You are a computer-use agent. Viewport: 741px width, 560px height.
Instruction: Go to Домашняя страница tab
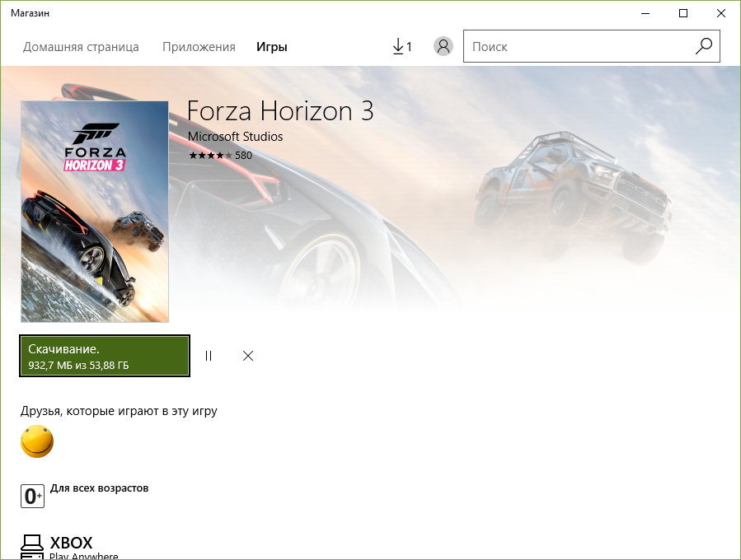(x=81, y=47)
